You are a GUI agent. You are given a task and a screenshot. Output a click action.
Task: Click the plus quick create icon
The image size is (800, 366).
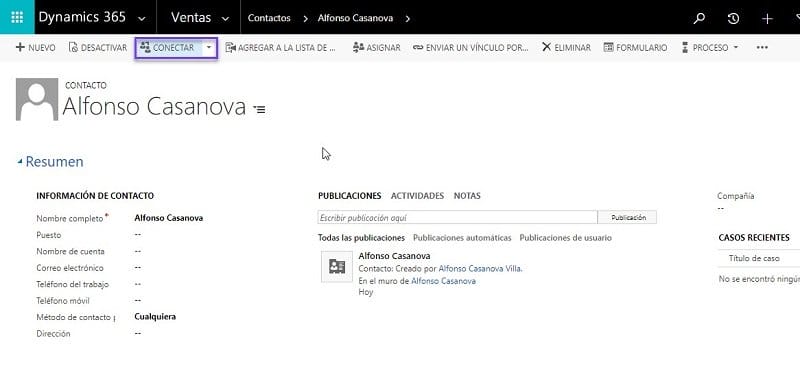click(x=767, y=18)
